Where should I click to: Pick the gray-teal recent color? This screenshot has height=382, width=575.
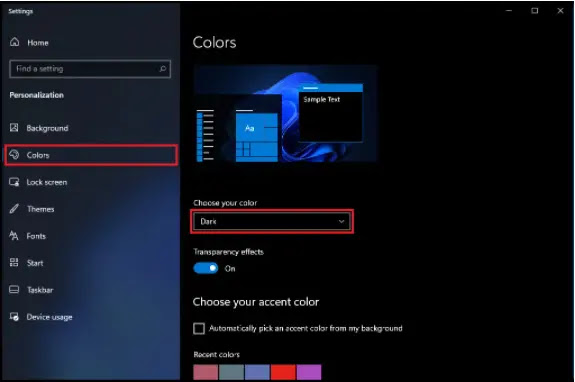pyautogui.click(x=231, y=372)
